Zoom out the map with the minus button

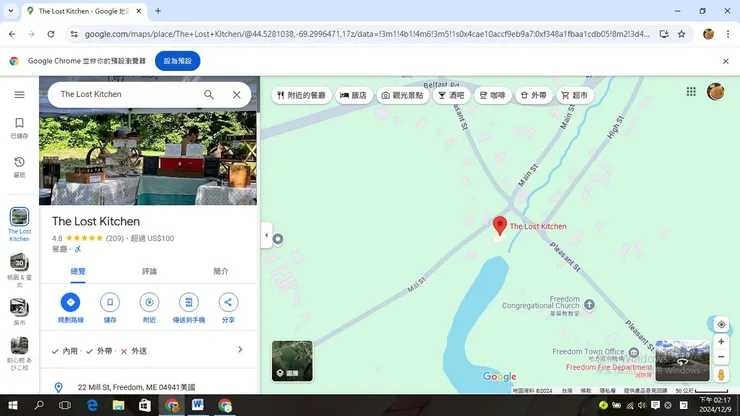(721, 357)
